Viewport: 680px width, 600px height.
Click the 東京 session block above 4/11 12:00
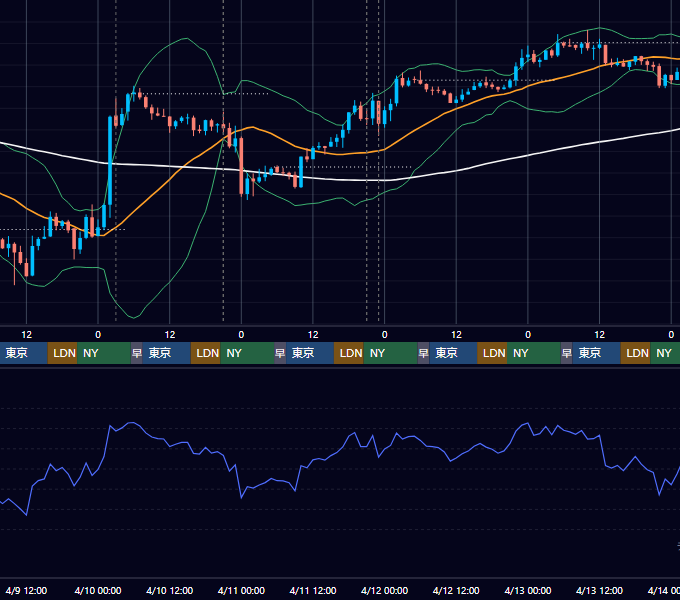[x=310, y=353]
